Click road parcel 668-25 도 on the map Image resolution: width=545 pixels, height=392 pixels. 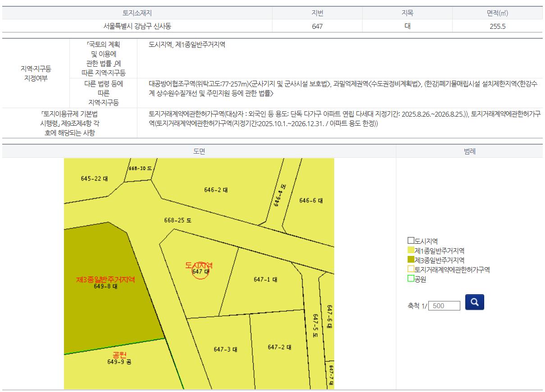177,220
